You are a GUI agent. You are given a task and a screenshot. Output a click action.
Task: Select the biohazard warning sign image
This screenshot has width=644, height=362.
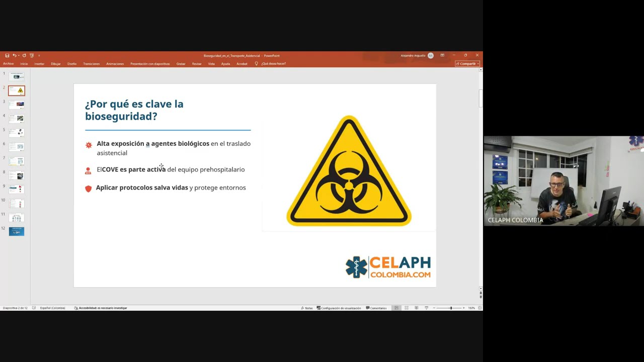point(349,171)
